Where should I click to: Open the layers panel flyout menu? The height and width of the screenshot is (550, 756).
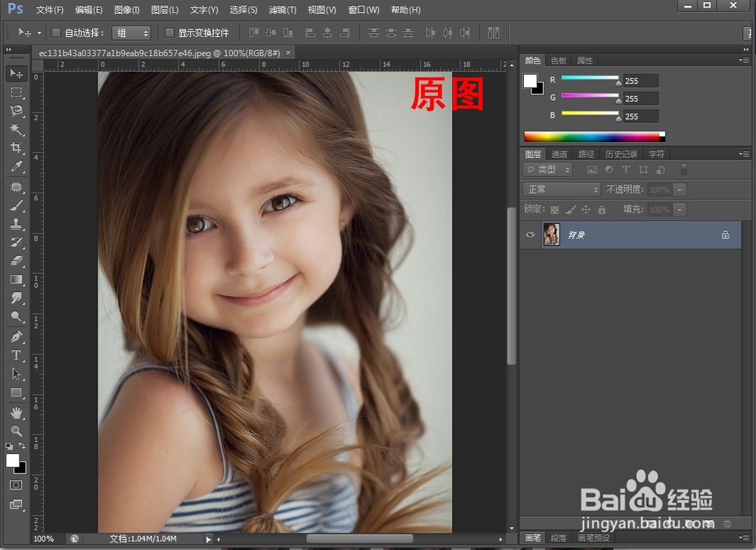(x=744, y=154)
